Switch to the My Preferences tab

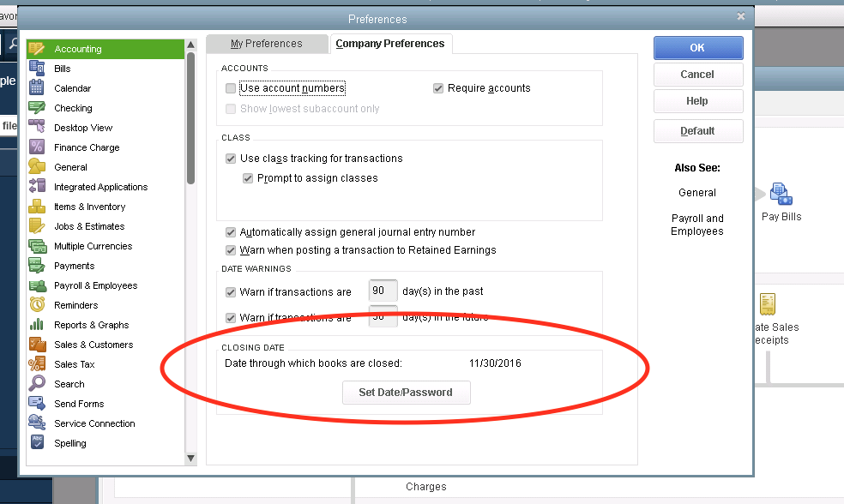pyautogui.click(x=266, y=44)
